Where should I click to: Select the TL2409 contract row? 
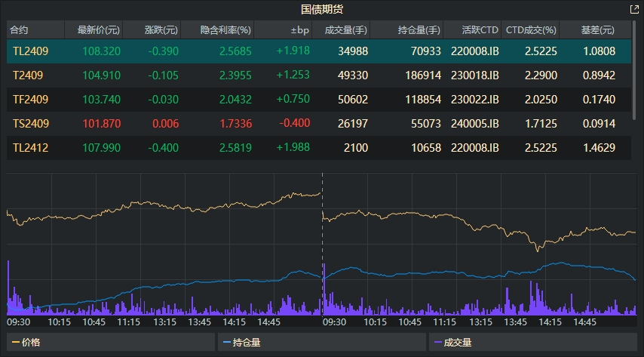29,51
